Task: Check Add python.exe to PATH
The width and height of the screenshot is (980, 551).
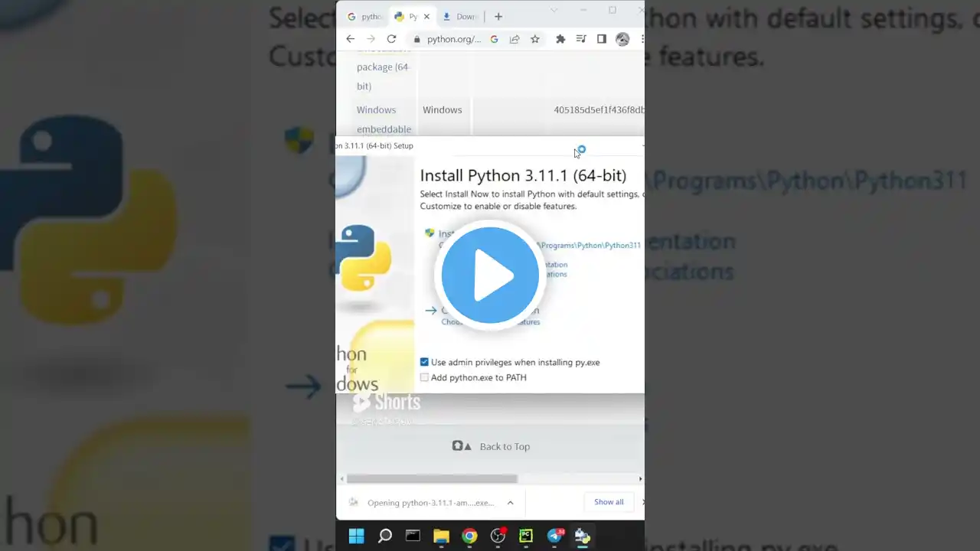Action: (x=424, y=377)
